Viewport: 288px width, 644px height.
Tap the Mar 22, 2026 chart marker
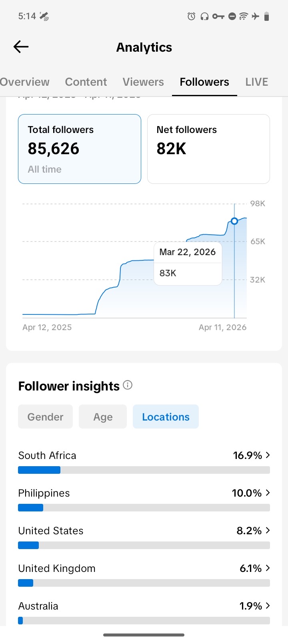[234, 221]
